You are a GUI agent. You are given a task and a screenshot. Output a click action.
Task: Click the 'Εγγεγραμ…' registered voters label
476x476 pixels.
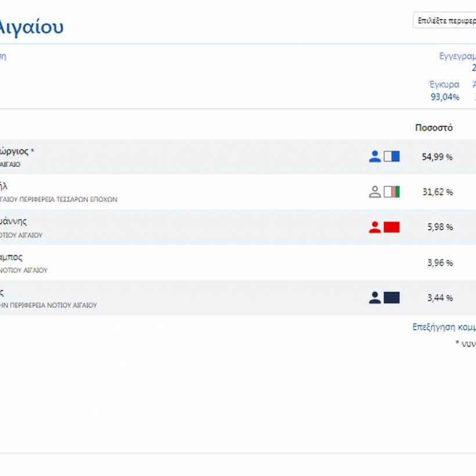(x=457, y=56)
